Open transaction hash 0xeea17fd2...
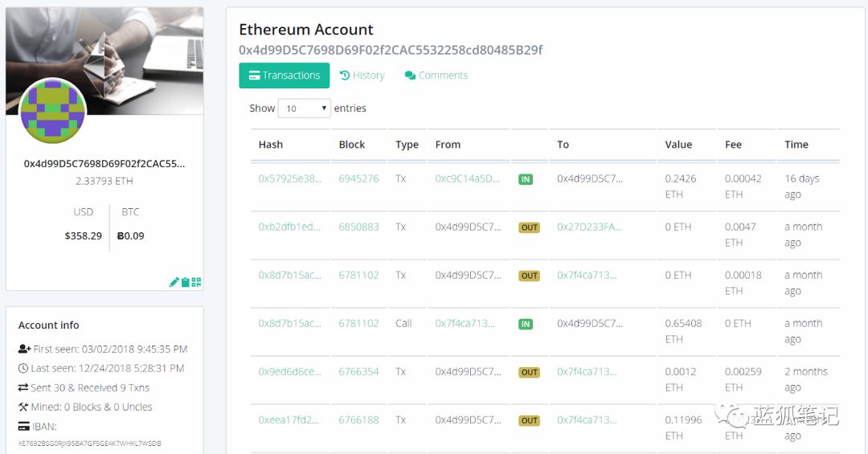Viewport: 868px width, 454px height. [289, 419]
